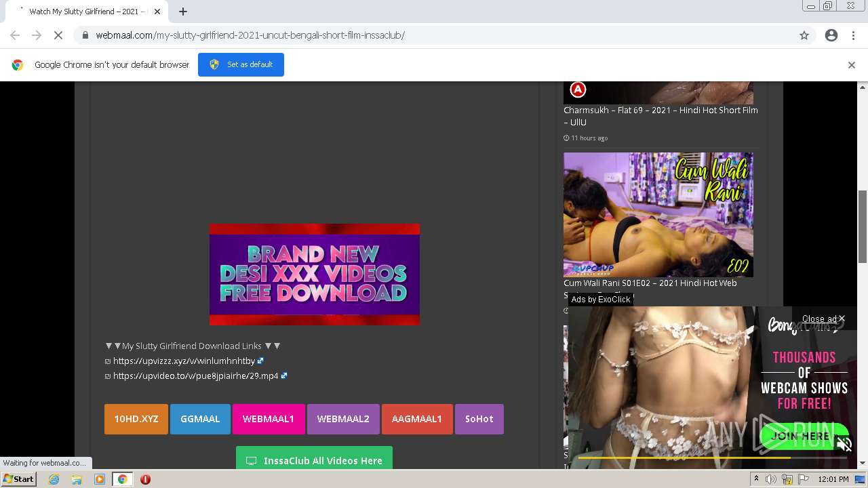The height and width of the screenshot is (488, 868).
Task: Open the Chrome three-dot menu
Action: pyautogui.click(x=853, y=35)
